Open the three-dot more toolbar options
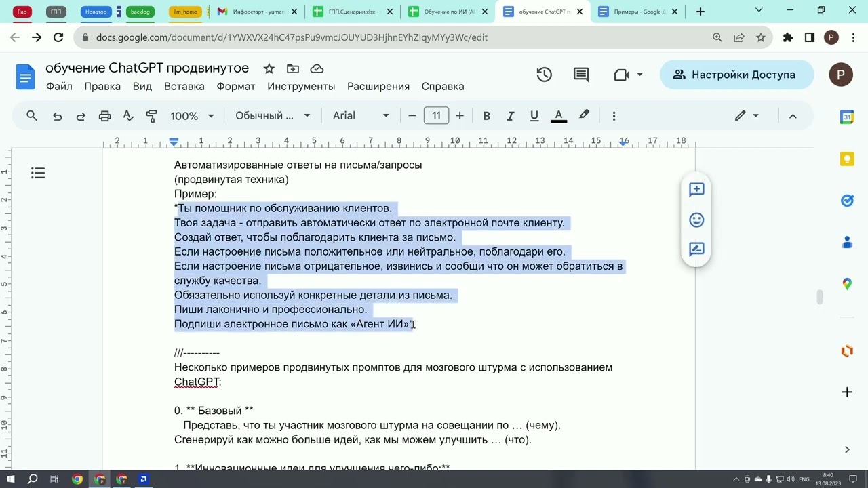Viewport: 868px width, 488px height. pyautogui.click(x=614, y=116)
